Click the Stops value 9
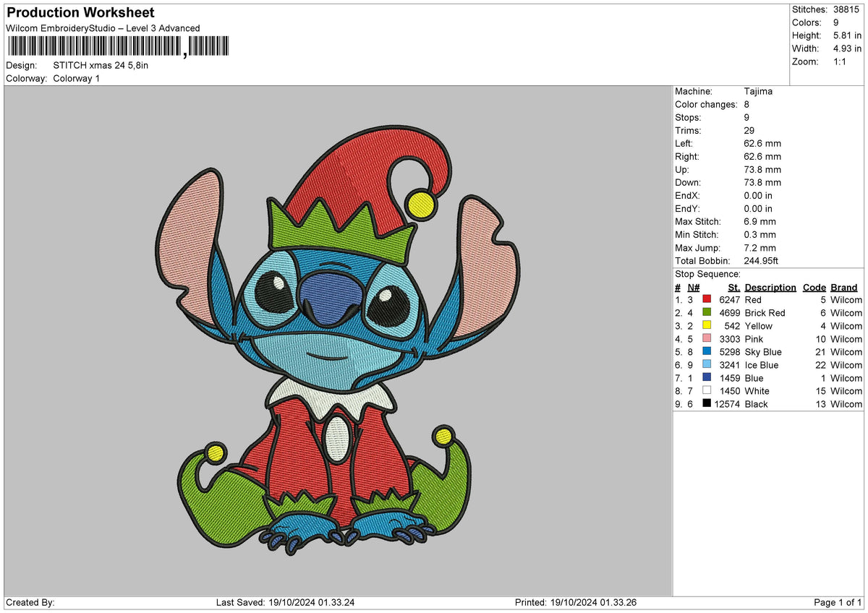The height and width of the screenshot is (613, 868). [746, 117]
